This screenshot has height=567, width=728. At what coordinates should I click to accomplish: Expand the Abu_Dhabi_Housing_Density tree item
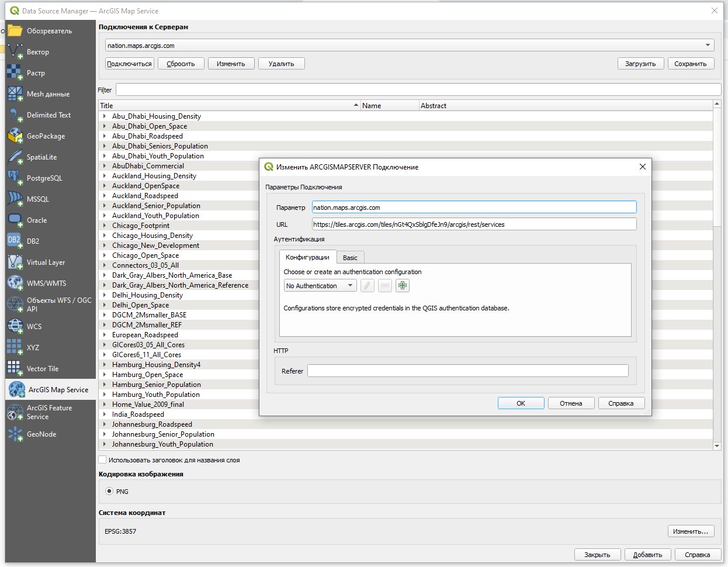(105, 116)
